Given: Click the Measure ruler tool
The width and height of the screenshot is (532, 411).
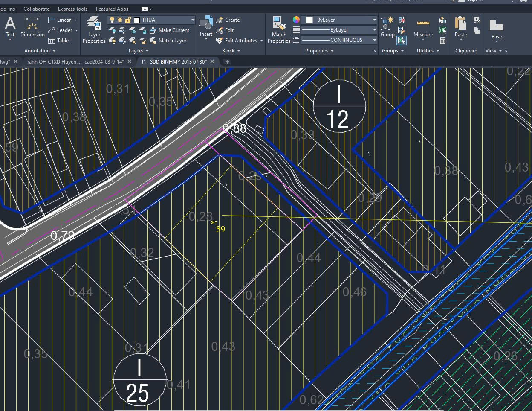Looking at the screenshot, I should (x=423, y=27).
